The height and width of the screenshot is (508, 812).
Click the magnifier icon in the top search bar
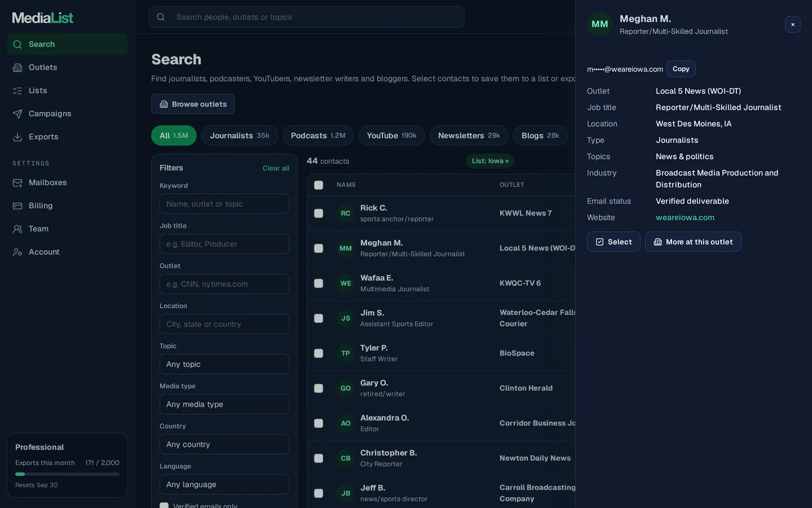tap(161, 17)
